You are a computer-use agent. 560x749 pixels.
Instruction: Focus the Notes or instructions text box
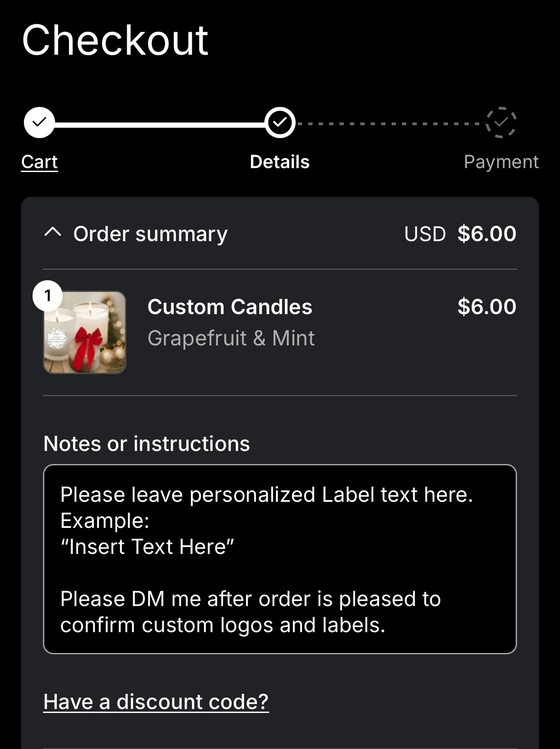click(280, 559)
